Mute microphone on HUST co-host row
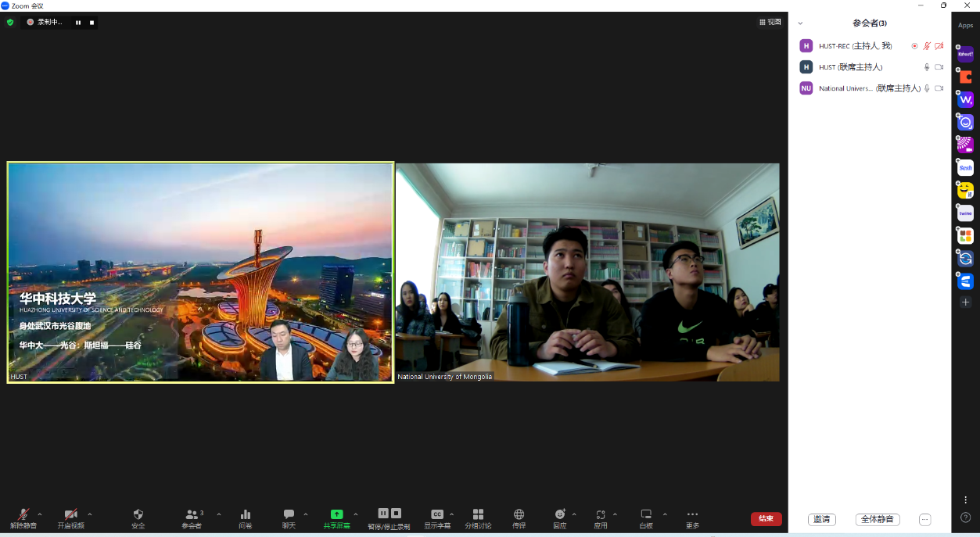The image size is (980, 537). (927, 67)
